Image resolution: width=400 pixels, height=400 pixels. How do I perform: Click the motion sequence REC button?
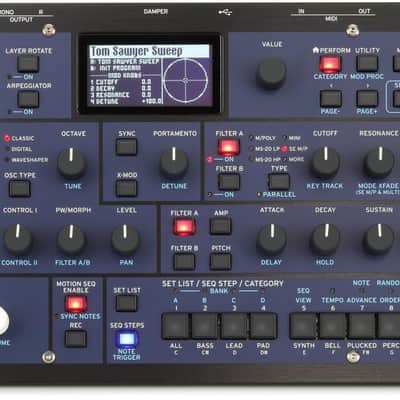[x=75, y=339]
